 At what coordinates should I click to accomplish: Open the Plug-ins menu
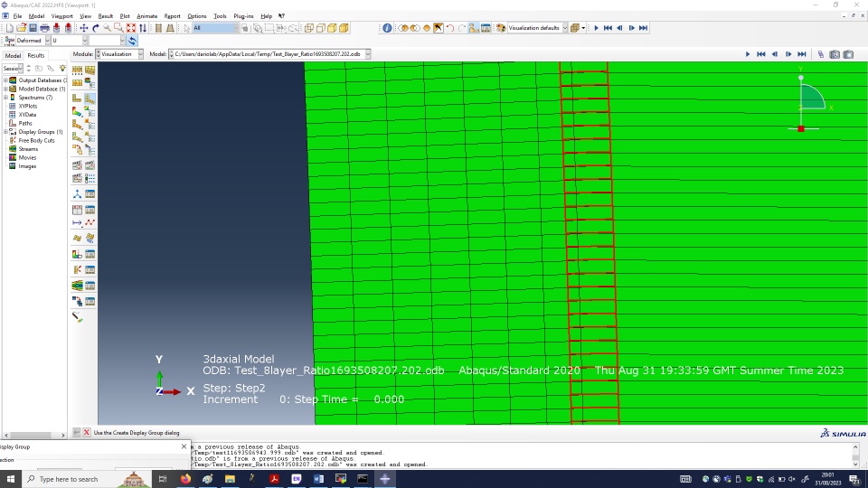click(243, 16)
